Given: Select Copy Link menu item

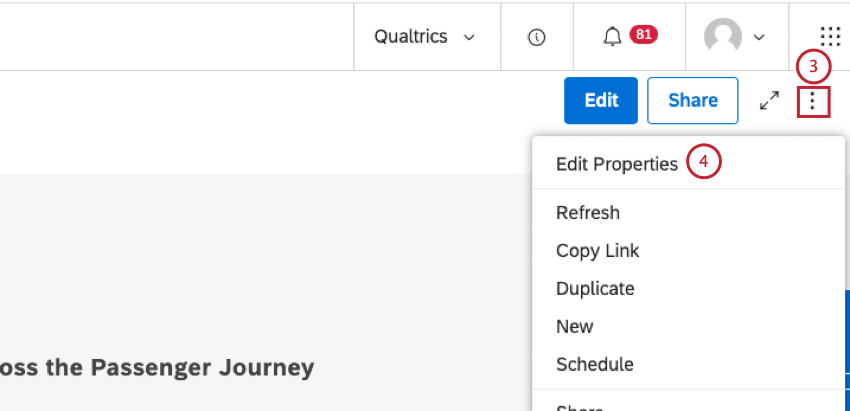Looking at the screenshot, I should (x=598, y=251).
